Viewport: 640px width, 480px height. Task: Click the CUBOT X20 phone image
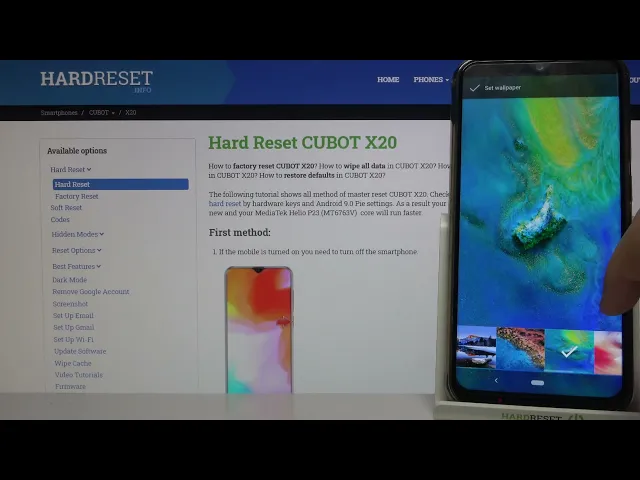[x=259, y=330]
